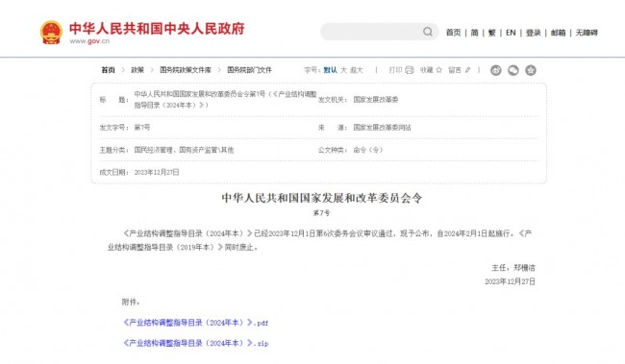Screen dimensions: 625x364
Task: Set font size to 大
Action: click(x=343, y=70)
